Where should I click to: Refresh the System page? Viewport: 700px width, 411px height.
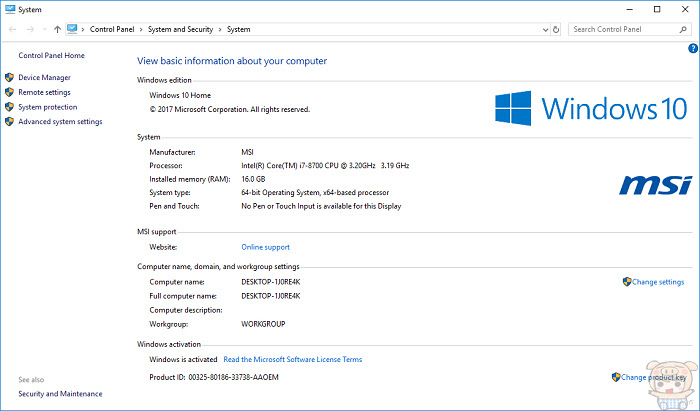click(x=556, y=29)
